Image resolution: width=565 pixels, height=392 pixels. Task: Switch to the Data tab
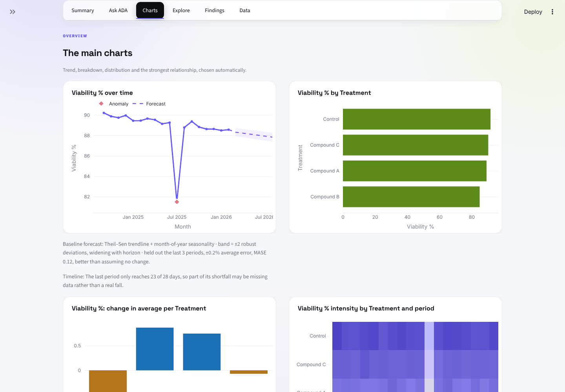pos(245,11)
